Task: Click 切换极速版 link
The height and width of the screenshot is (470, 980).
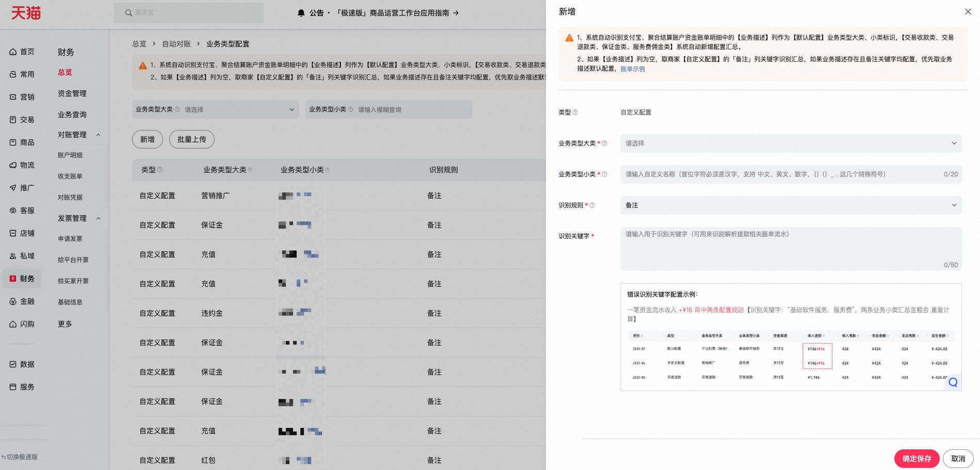Action: click(20, 457)
